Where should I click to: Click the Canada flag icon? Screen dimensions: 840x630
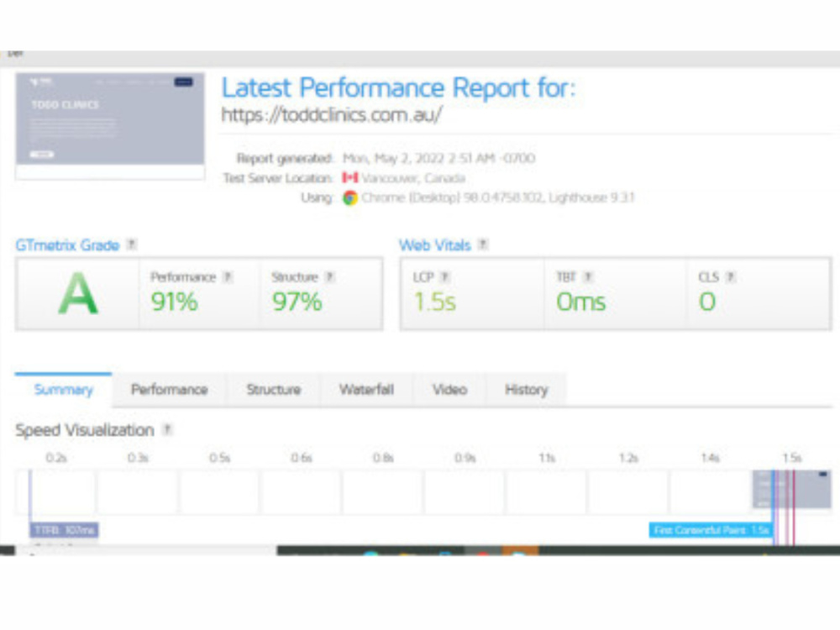[349, 177]
